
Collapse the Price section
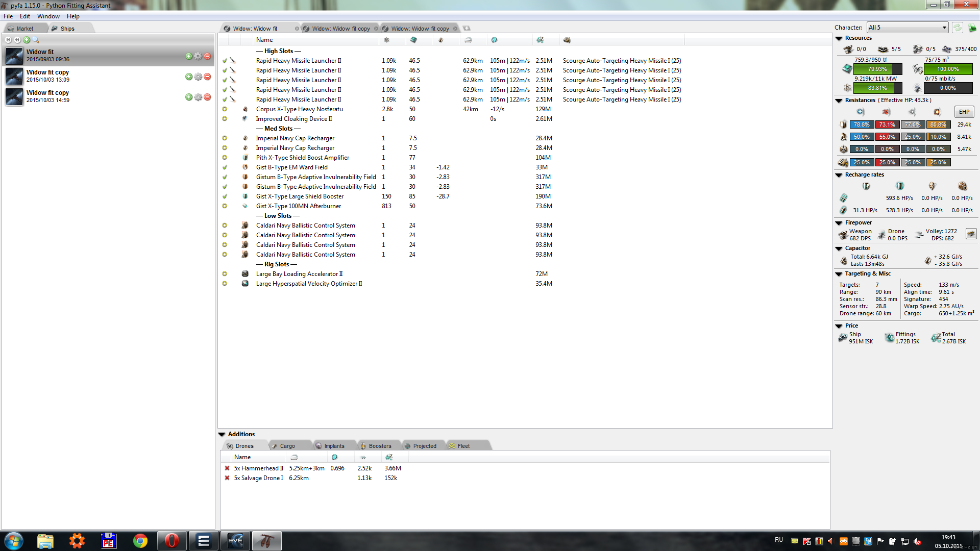point(839,326)
